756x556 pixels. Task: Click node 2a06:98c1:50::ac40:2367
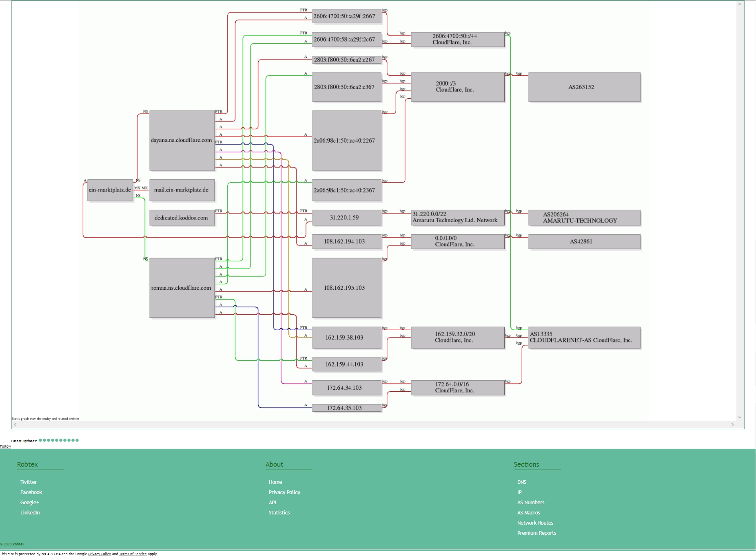pyautogui.click(x=346, y=190)
